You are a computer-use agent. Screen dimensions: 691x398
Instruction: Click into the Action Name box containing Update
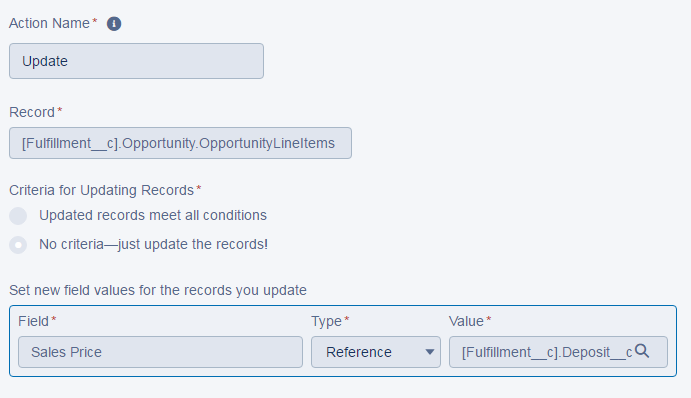(x=137, y=61)
